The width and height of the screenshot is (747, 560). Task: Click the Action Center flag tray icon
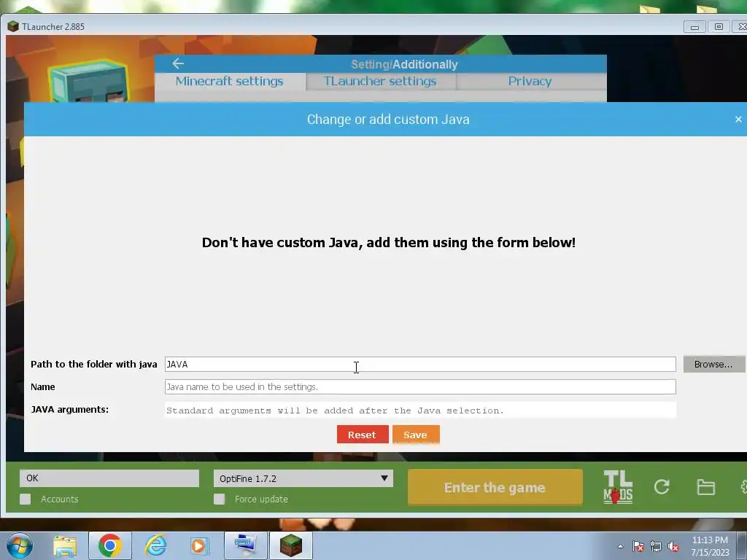[638, 547]
